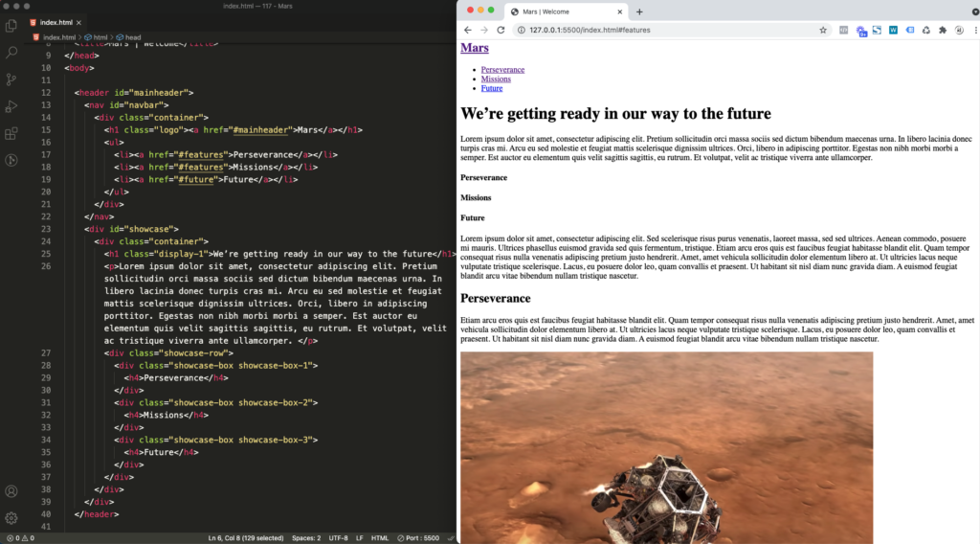Click 'showcase-box showcase-box-2' class text in code
The image size is (980, 544).
pyautogui.click(x=243, y=402)
